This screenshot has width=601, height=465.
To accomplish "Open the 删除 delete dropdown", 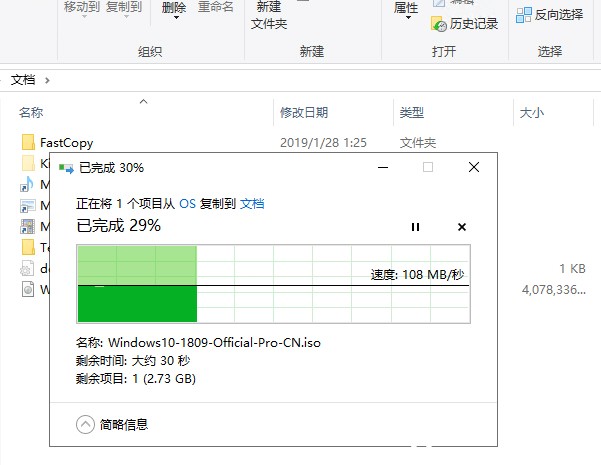I will (x=174, y=7).
